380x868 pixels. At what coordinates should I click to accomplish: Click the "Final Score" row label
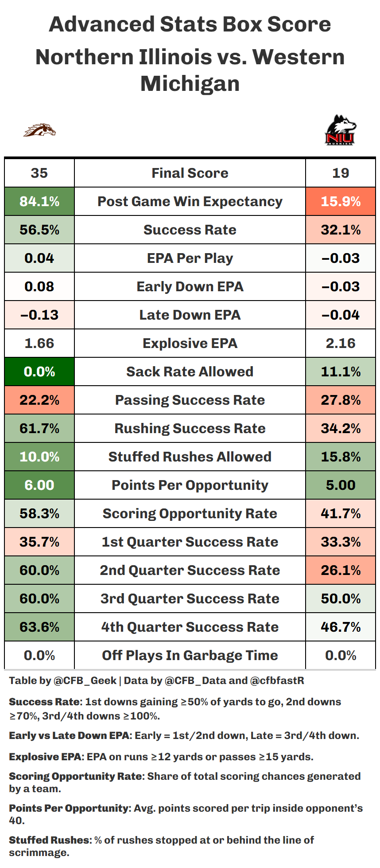coord(190,173)
